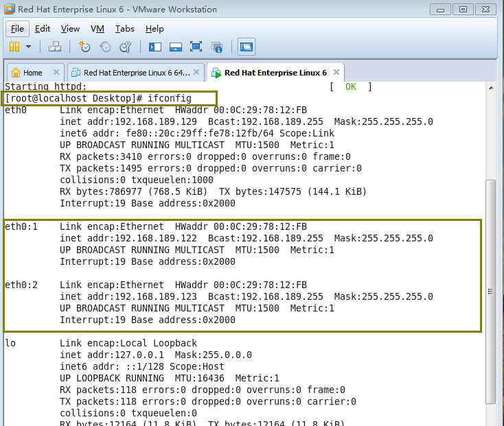The width and height of the screenshot is (504, 426).
Task: Open the View menu
Action: (x=70, y=29)
